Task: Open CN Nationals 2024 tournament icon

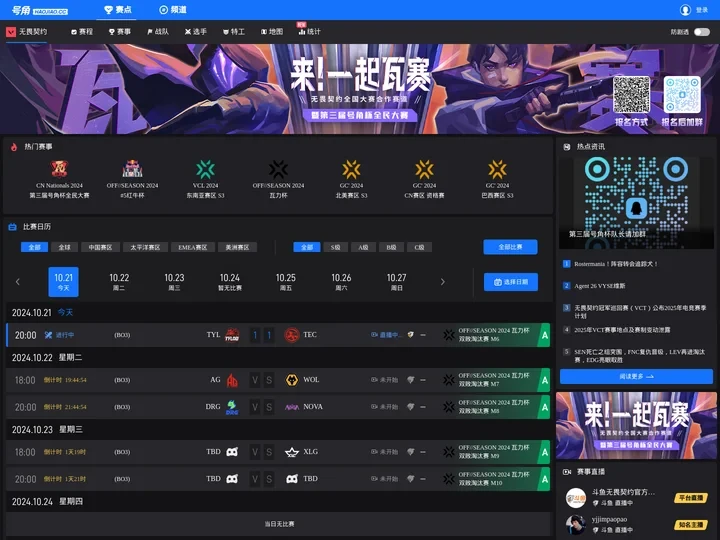Action: [59, 169]
